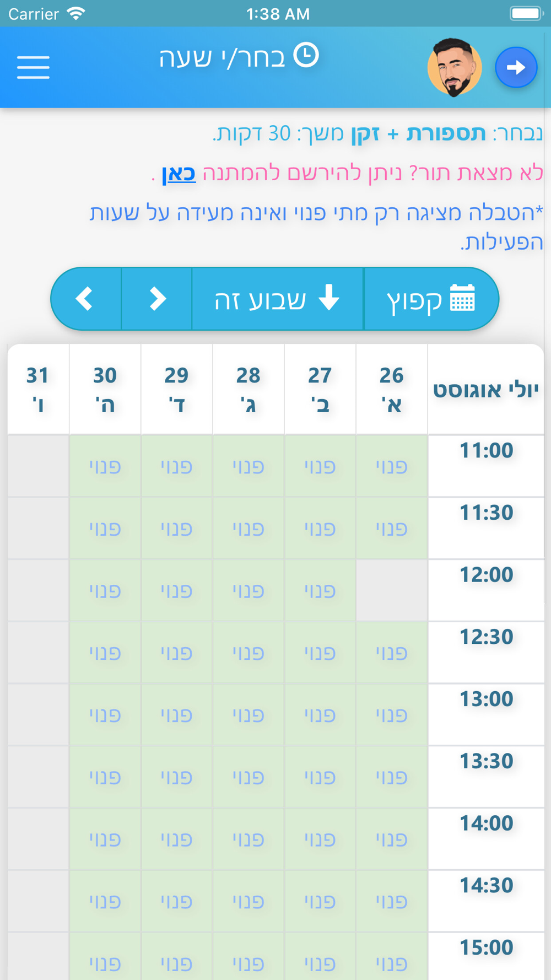This screenshot has width=551, height=980.
Task: Tap the clock icon in the title
Action: 306,55
